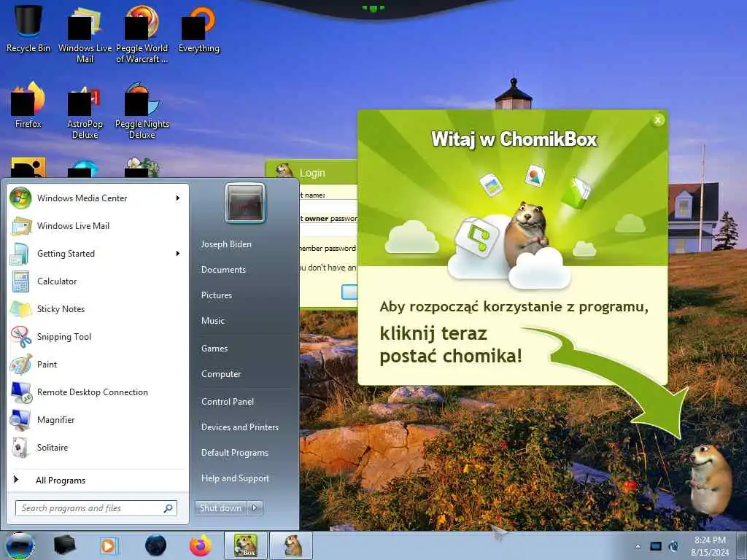747x560 pixels.
Task: Open Windows Media Player taskbar icon
Action: click(108, 545)
